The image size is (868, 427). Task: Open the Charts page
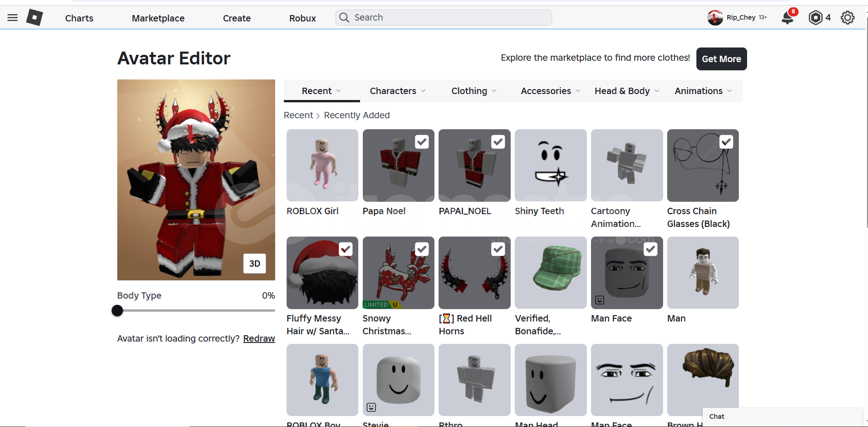79,18
